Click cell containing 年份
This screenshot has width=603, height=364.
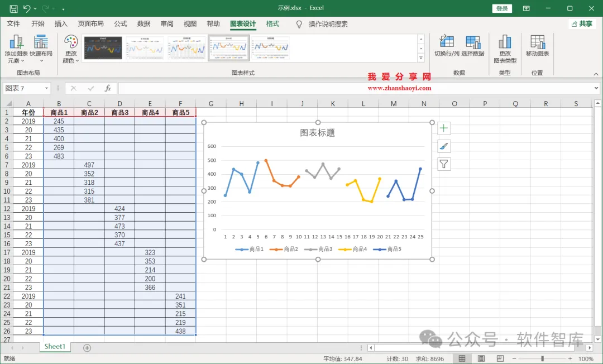coord(28,112)
